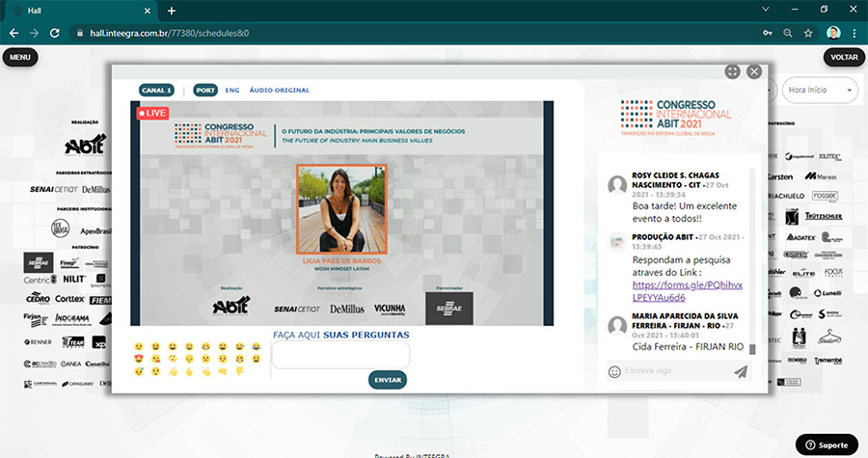Send the thumbs-down emoji reaction

(240, 372)
